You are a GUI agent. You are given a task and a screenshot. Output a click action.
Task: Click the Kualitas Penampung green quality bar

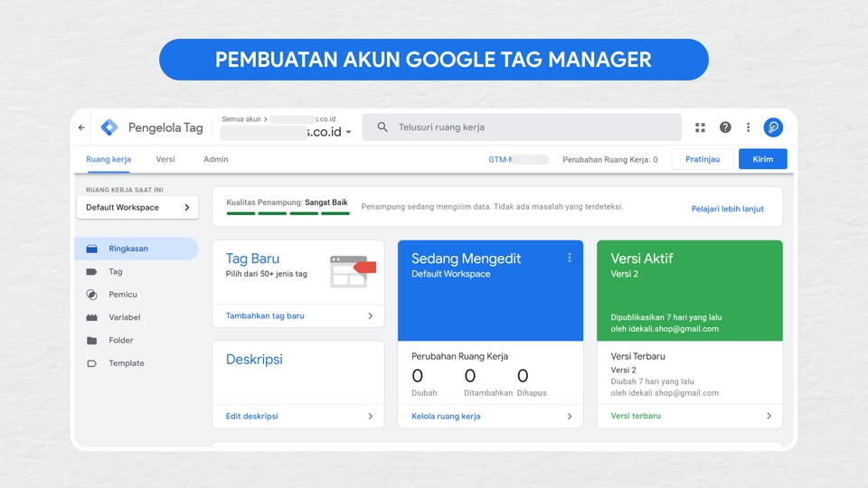[288, 213]
